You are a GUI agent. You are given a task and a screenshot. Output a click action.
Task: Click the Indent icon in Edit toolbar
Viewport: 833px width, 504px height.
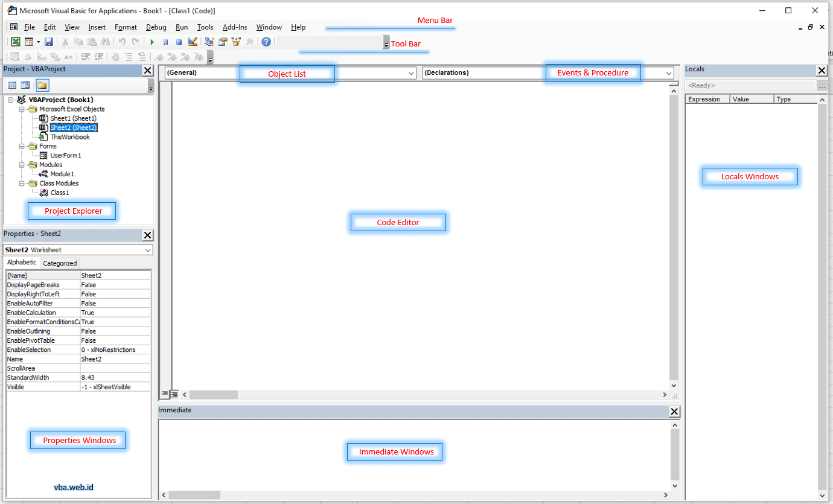[x=86, y=57]
